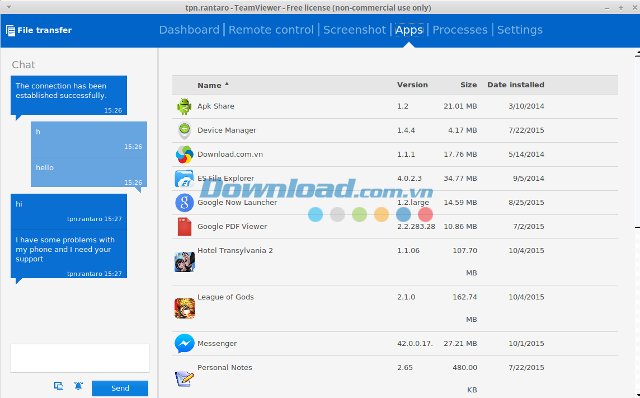Click the chat screen-share icon beside Send

pyautogui.click(x=58, y=386)
